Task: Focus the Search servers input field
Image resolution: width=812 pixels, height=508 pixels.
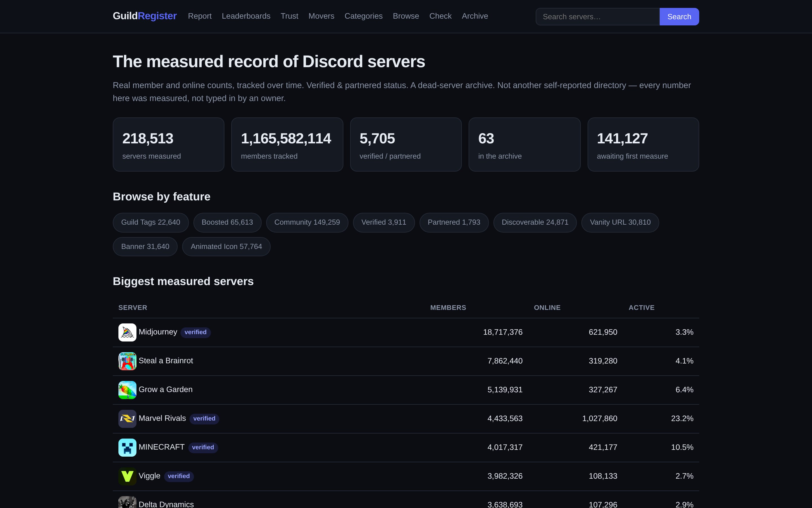Action: (598, 17)
